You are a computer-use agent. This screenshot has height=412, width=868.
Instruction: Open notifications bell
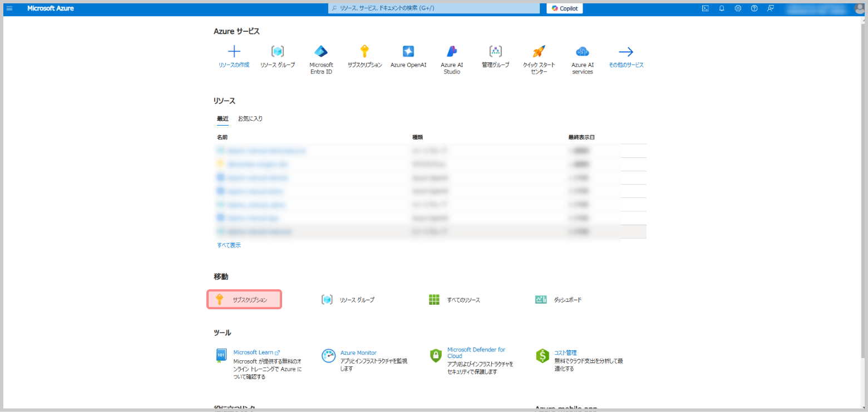[x=722, y=8]
